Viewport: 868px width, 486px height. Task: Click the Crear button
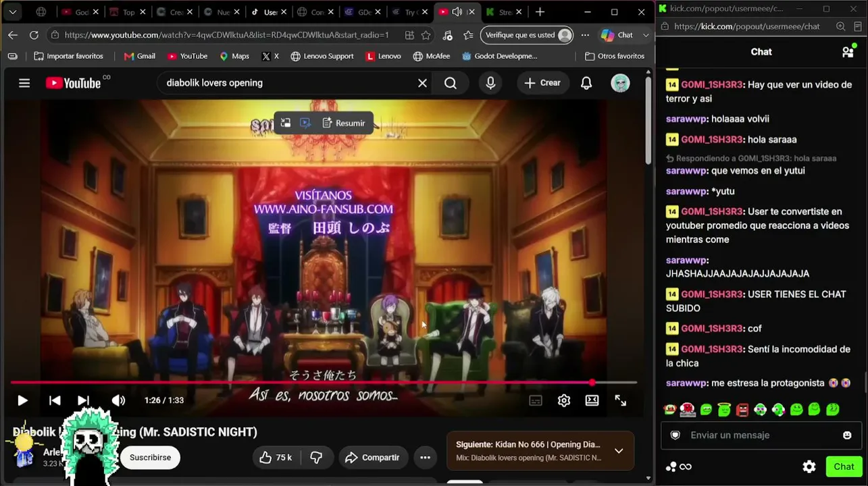click(x=542, y=83)
